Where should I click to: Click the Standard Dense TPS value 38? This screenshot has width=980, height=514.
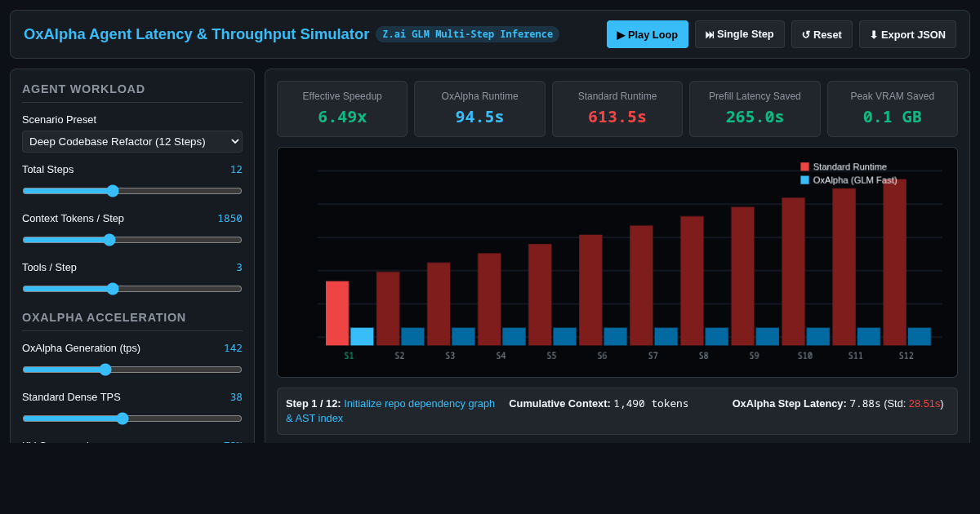[236, 397]
